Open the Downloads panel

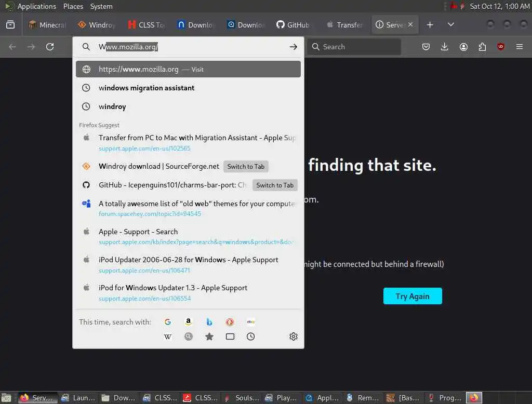(445, 47)
